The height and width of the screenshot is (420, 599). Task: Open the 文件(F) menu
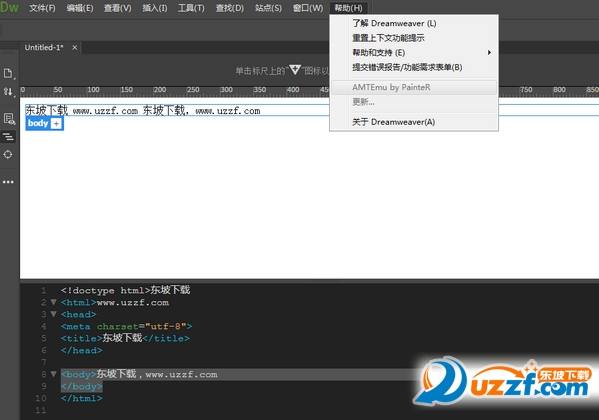pyautogui.click(x=42, y=8)
